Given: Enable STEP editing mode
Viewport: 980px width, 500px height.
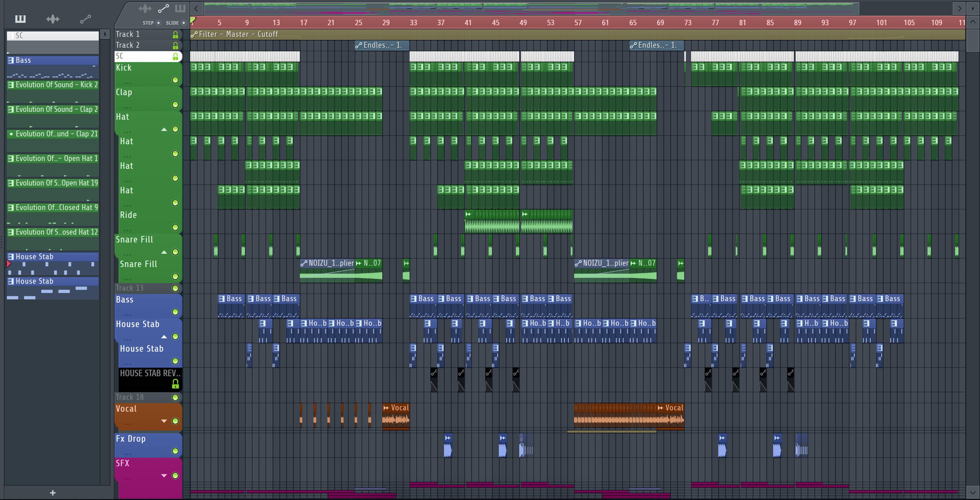Looking at the screenshot, I should [x=159, y=23].
